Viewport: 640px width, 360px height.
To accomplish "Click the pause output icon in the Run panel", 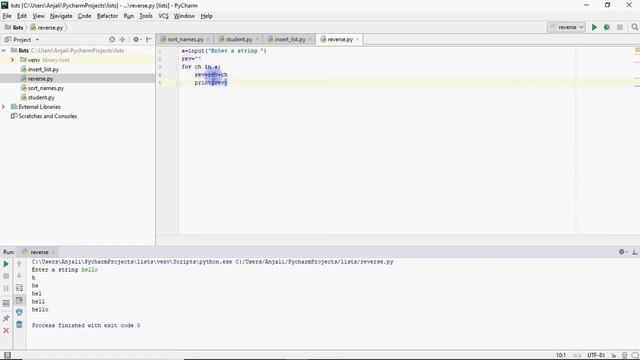I will tap(6, 289).
